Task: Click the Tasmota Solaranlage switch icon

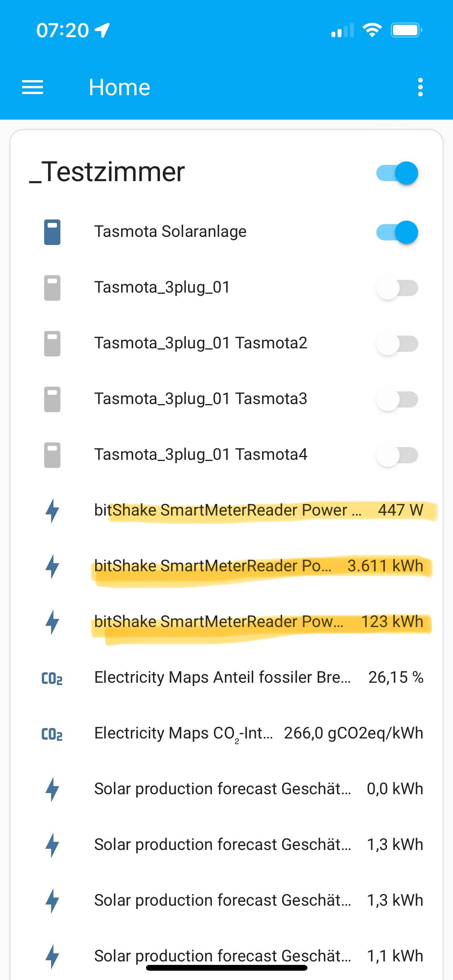Action: click(52, 232)
